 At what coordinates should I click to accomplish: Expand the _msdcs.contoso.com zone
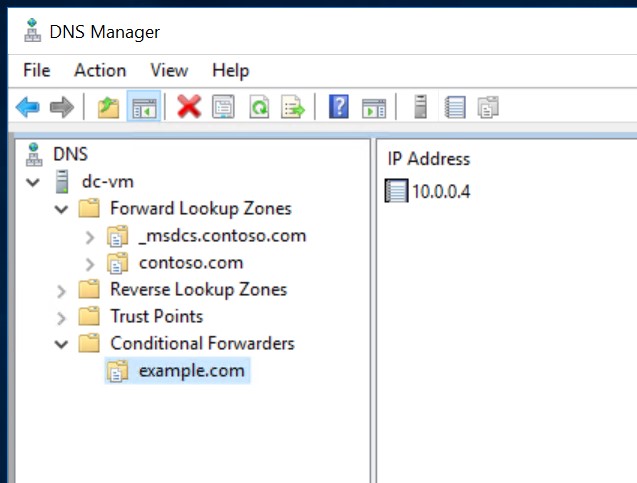90,237
